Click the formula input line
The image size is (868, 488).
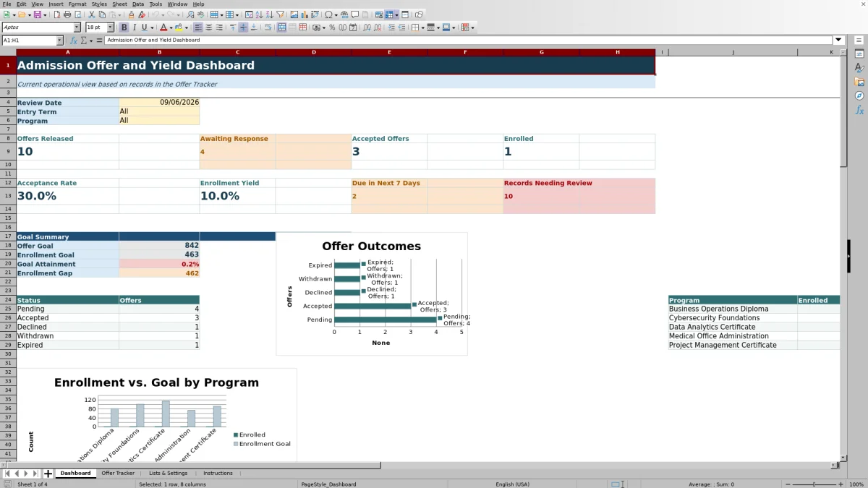click(x=469, y=40)
